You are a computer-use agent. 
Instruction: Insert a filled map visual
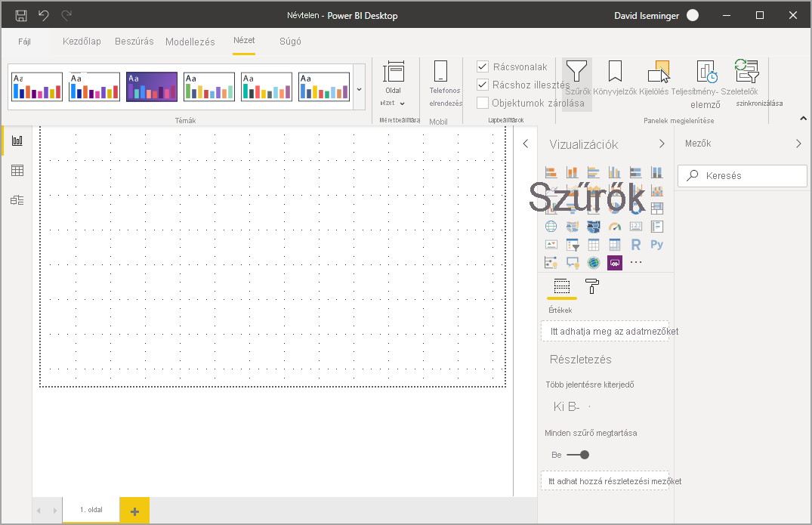click(x=573, y=227)
